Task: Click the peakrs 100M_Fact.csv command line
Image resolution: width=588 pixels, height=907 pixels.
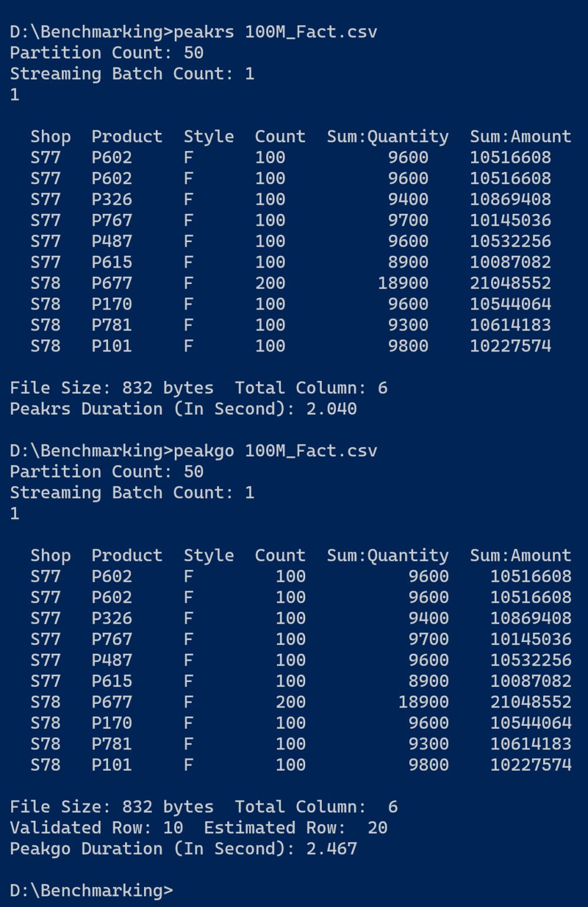Action: (194, 32)
